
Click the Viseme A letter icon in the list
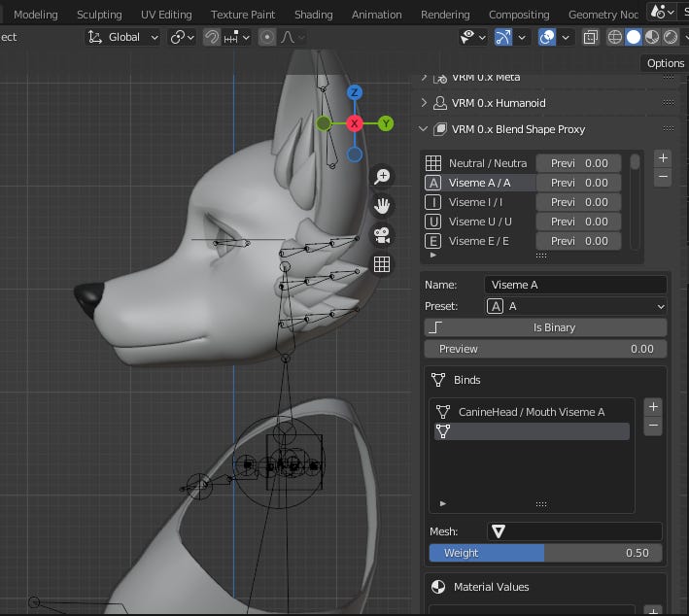click(432, 183)
